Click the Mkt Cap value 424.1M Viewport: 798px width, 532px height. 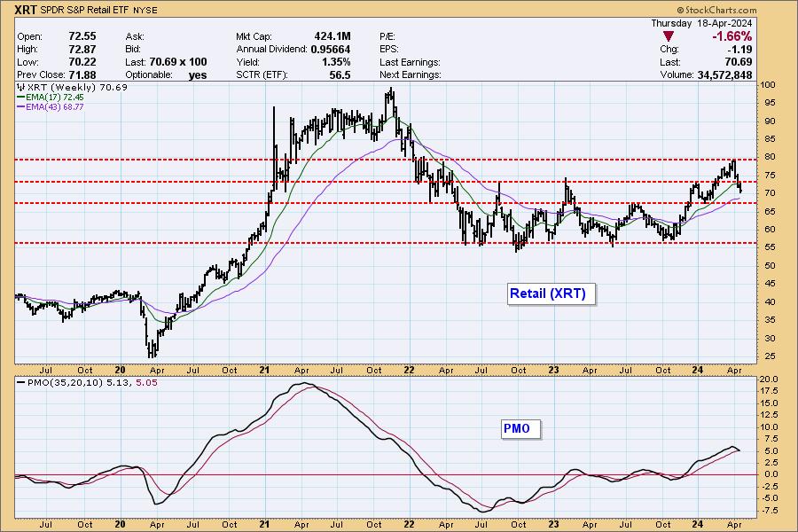click(x=332, y=36)
